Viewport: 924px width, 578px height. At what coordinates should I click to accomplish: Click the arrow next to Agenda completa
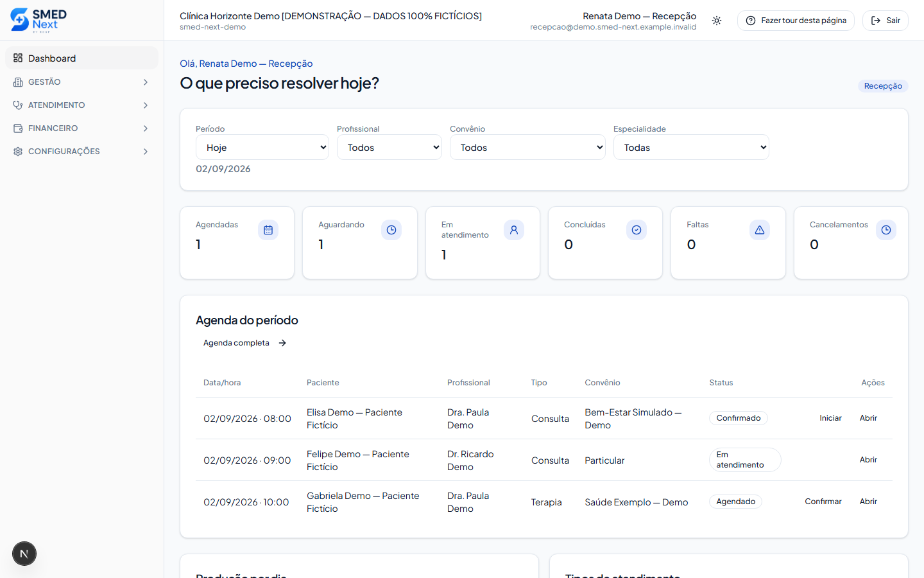pyautogui.click(x=282, y=343)
